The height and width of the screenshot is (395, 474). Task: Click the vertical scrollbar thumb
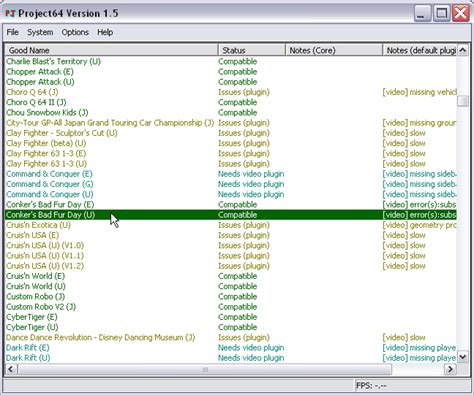(463, 101)
